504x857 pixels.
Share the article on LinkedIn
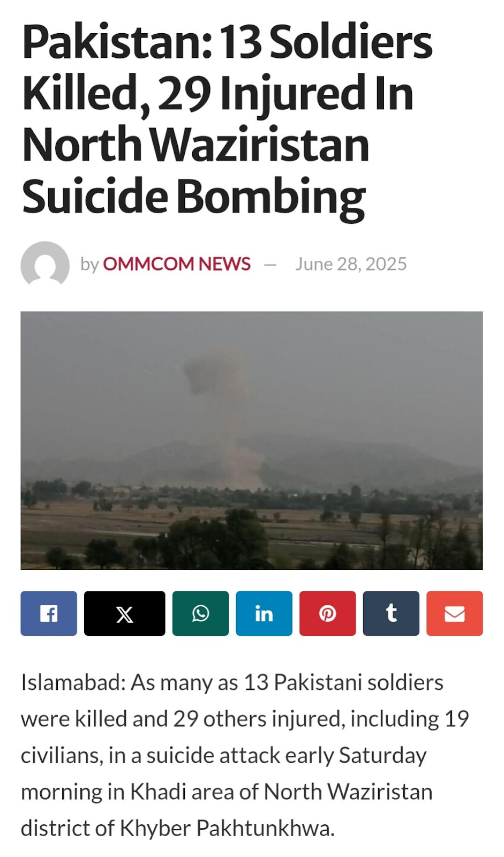tap(264, 613)
